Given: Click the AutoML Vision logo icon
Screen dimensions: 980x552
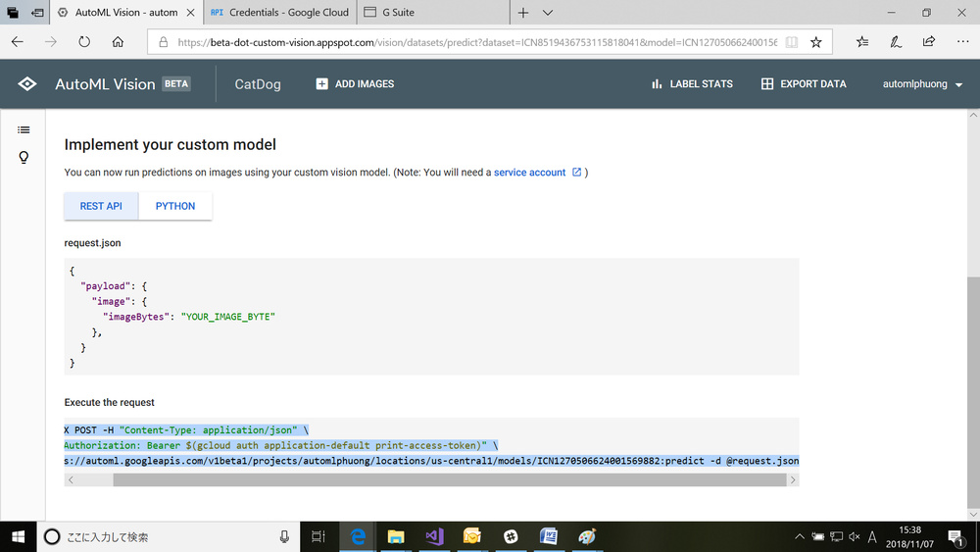Looking at the screenshot, I should click(27, 84).
